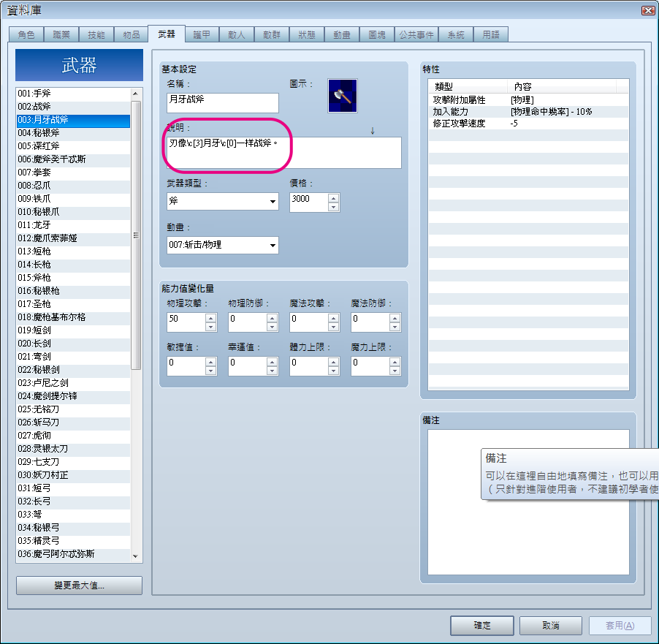This screenshot has width=659, height=644.
Task: Click the 內容 column header in 特性
Action: coord(562,87)
